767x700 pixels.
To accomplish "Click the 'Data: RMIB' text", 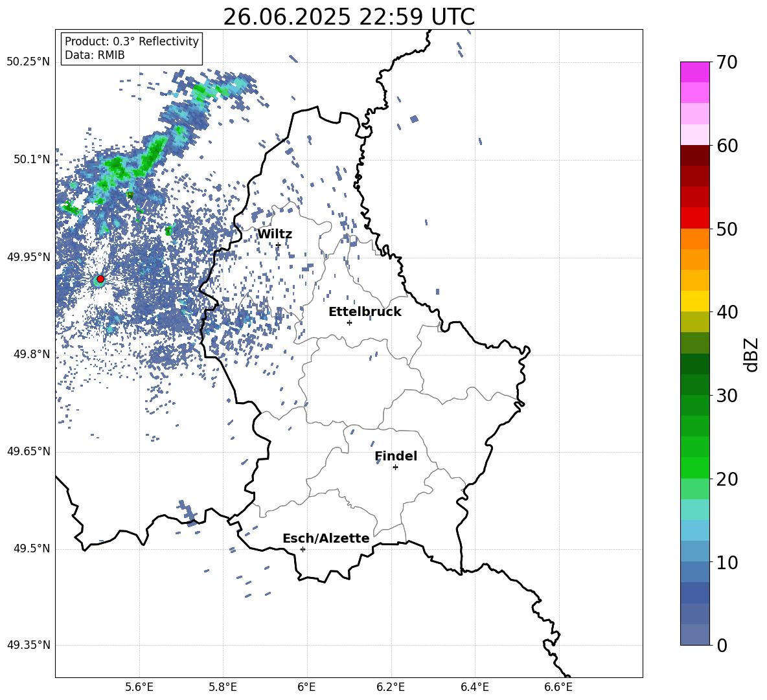I will coord(95,55).
